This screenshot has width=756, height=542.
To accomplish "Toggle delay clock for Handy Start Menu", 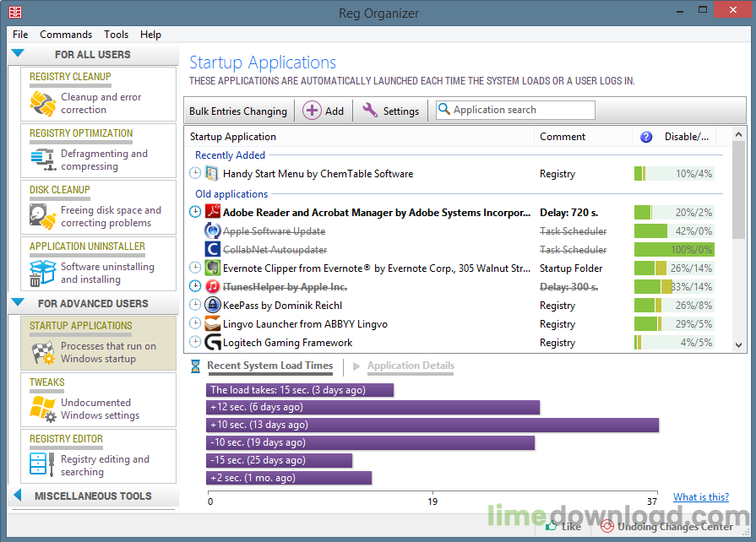I will [196, 174].
